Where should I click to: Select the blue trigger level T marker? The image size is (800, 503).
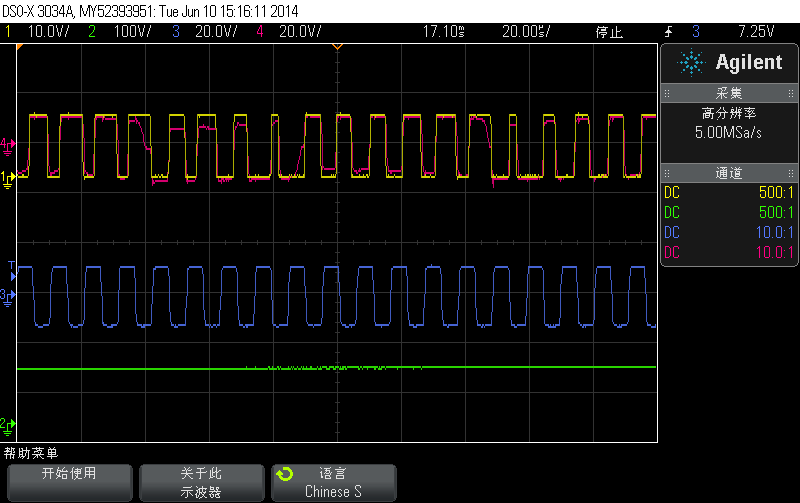12,270
